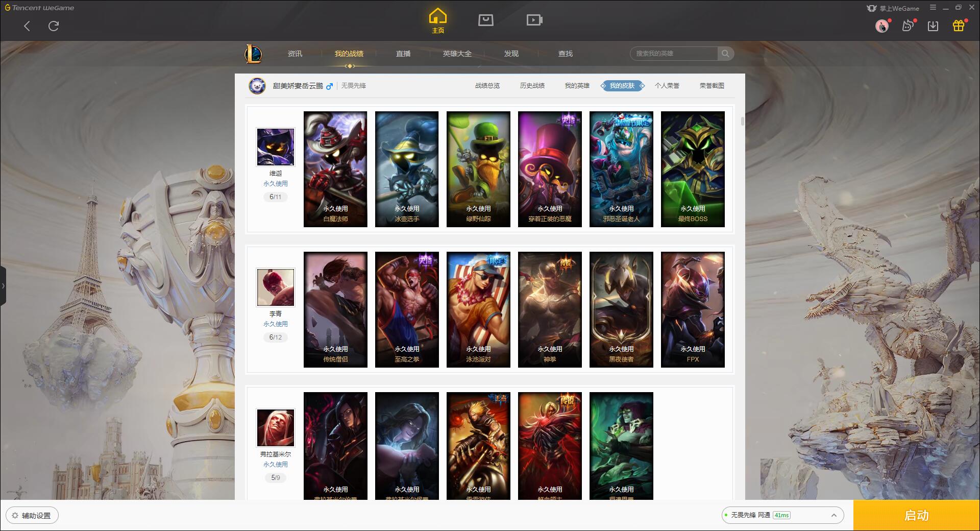Open the 至高之拳 skin card
This screenshot has width=980, height=531.
tap(407, 309)
